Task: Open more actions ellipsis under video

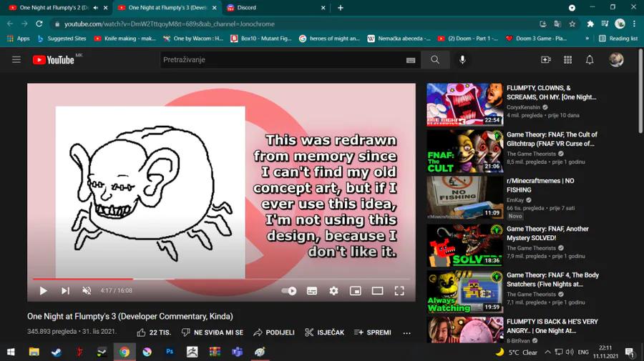Action: point(406,332)
